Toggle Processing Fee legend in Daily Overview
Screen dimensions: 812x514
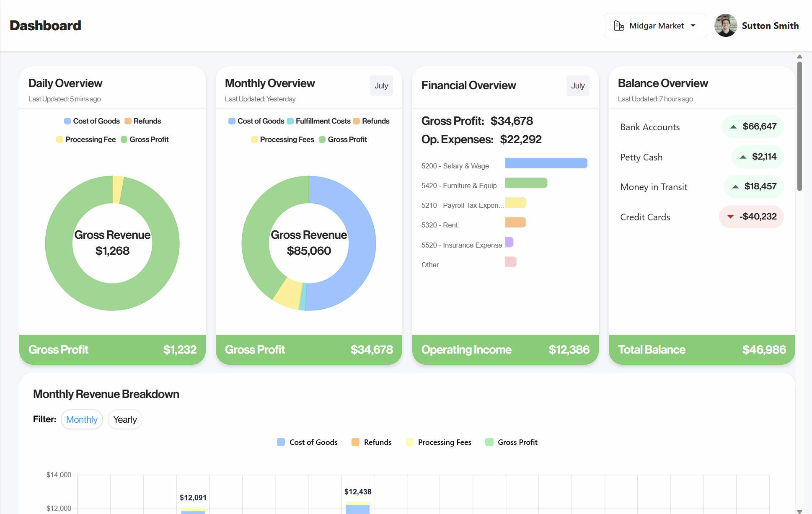pos(86,139)
